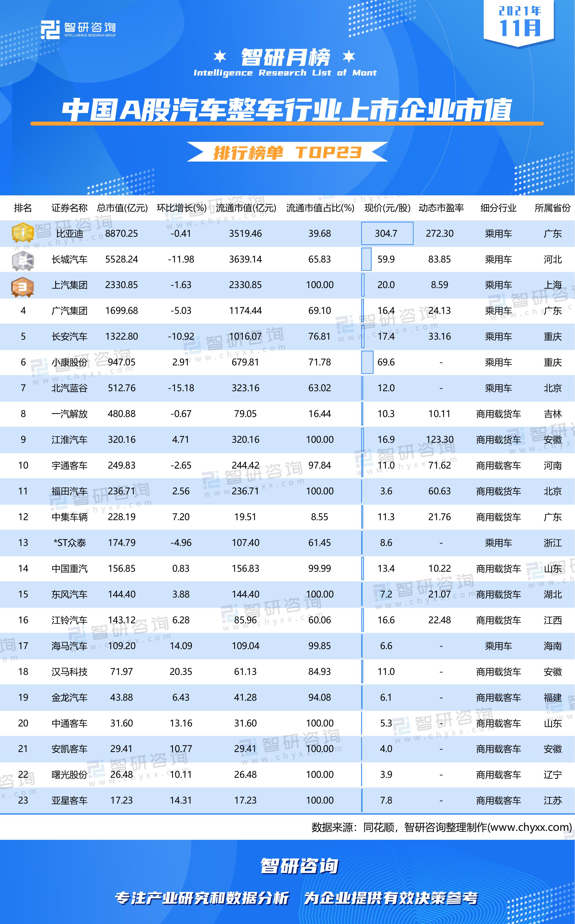The width and height of the screenshot is (575, 924).
Task: Click the 总市值(亿元) column header
Action: pos(122,208)
